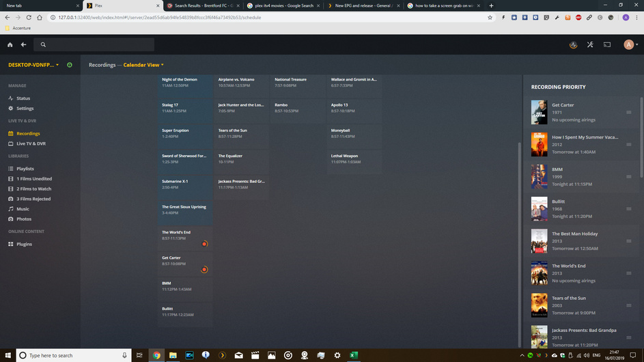Click recording indicator on The World's End
644x362 pixels.
[204, 244]
